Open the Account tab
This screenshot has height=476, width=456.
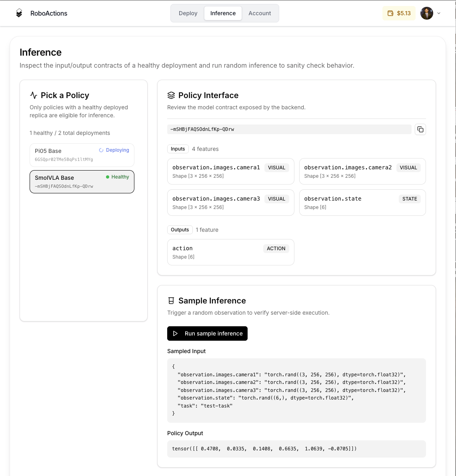[x=260, y=13]
